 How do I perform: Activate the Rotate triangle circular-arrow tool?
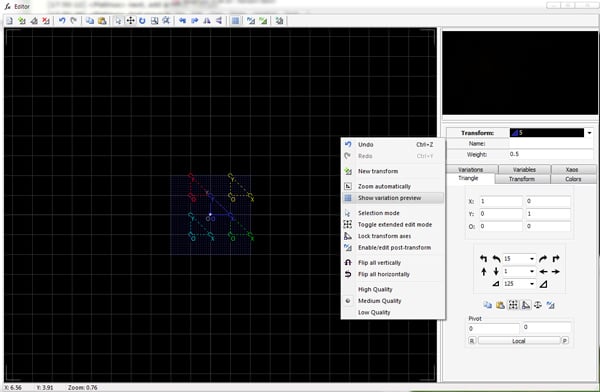coord(142,21)
